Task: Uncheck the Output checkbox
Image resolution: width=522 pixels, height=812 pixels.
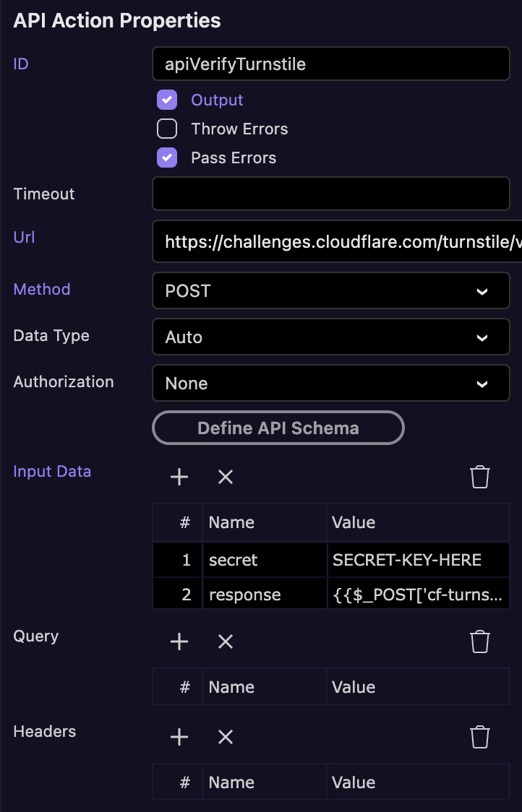Action: [167, 100]
